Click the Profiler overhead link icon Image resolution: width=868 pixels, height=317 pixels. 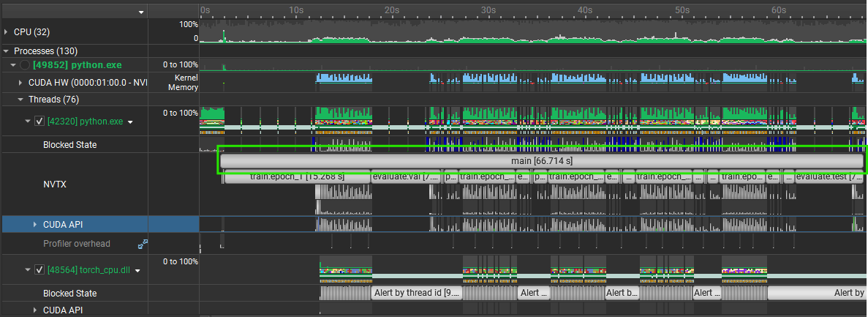pos(143,243)
